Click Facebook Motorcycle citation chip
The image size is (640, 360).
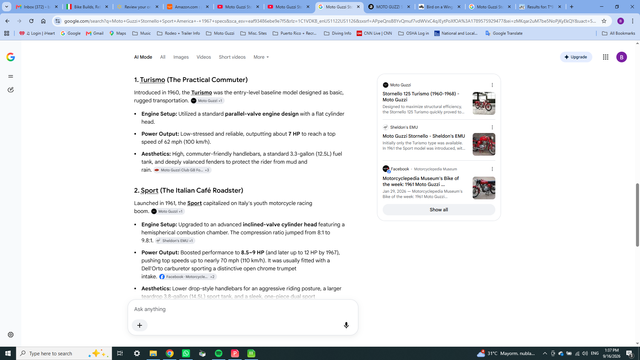(x=187, y=277)
